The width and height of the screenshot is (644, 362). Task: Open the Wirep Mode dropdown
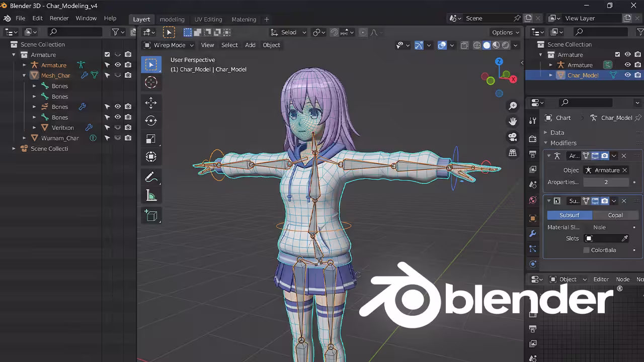(169, 45)
